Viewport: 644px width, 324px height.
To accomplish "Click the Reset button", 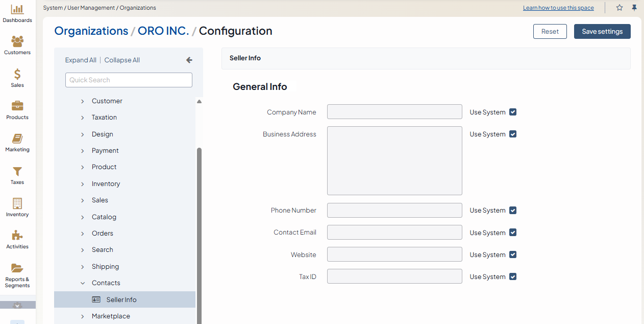I will 550,31.
